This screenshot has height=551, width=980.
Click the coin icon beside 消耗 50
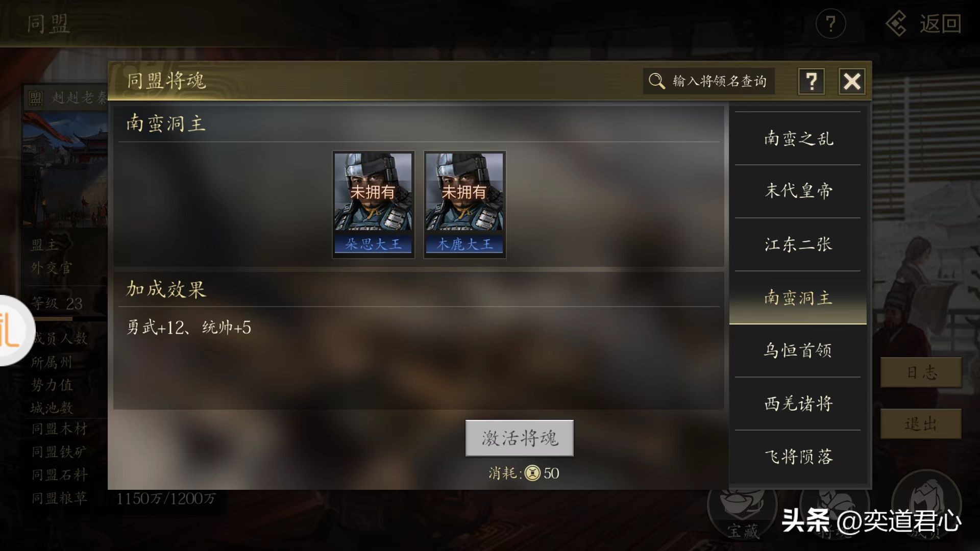click(x=533, y=473)
